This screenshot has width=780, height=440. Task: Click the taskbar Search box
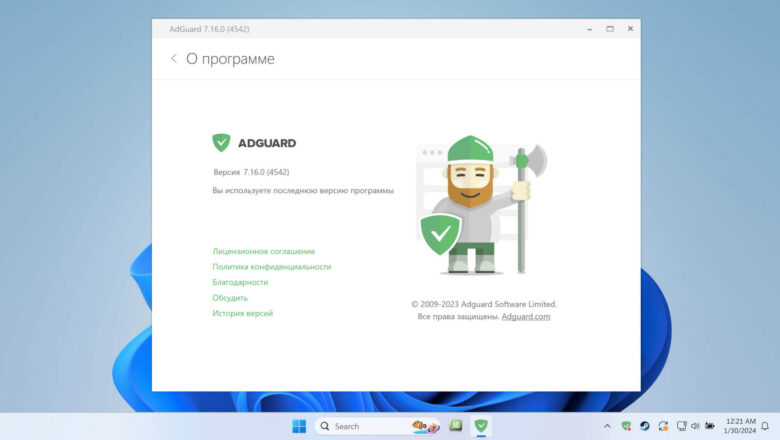pyautogui.click(x=378, y=426)
